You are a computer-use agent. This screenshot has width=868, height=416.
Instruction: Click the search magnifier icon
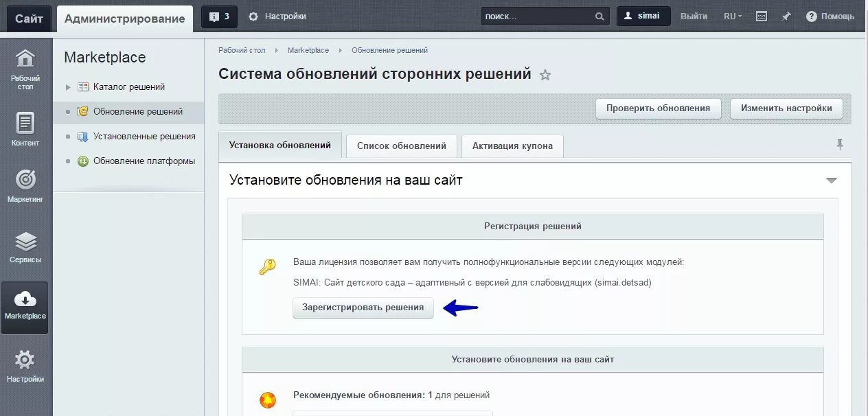tap(599, 16)
